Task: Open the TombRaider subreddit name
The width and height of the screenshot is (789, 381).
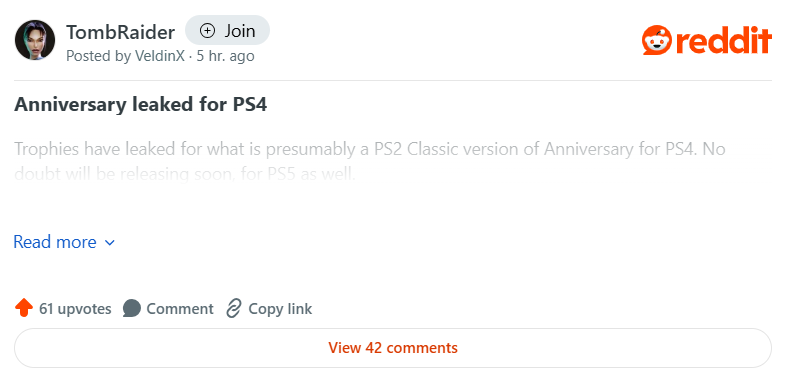Action: click(x=120, y=33)
